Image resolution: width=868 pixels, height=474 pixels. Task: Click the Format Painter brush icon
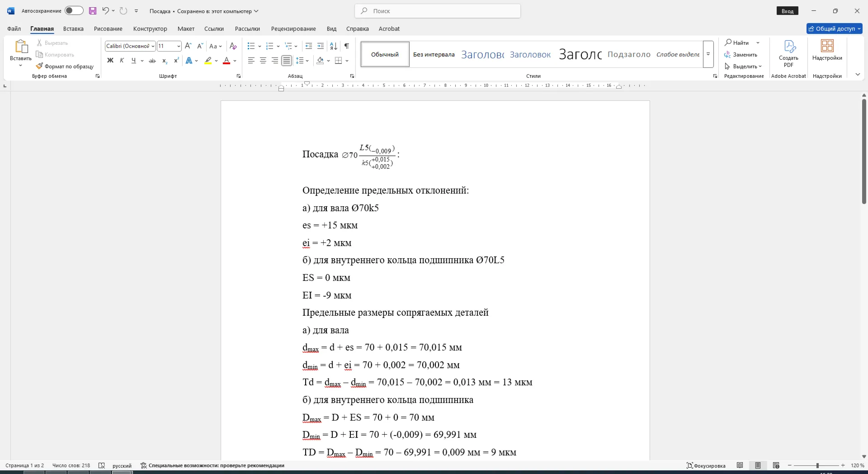(40, 66)
